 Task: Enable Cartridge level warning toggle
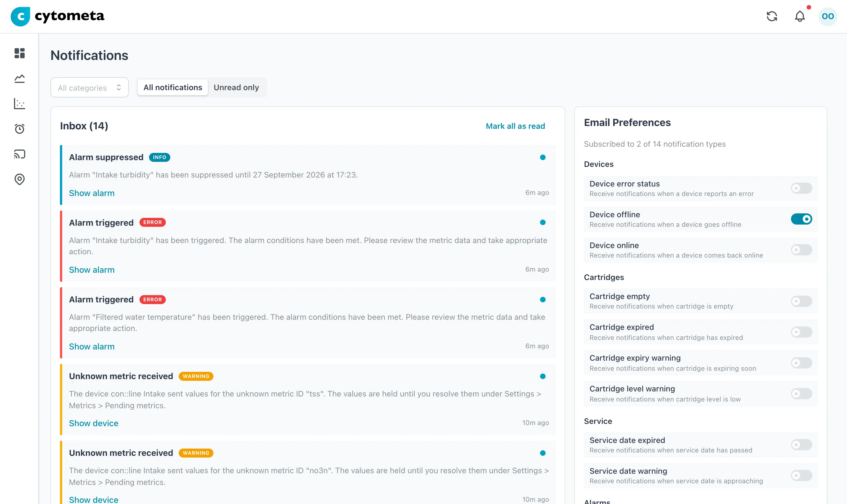click(x=801, y=394)
